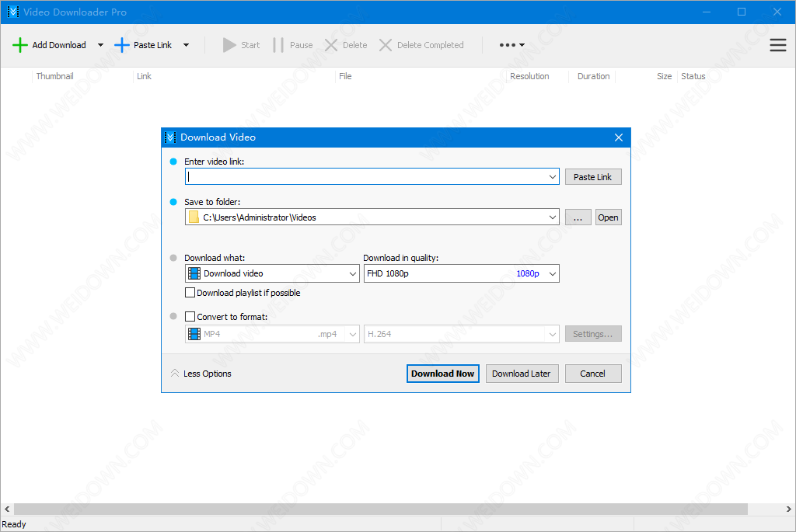Click the Link column header
Viewport: 796px width, 532px height.
tap(144, 76)
